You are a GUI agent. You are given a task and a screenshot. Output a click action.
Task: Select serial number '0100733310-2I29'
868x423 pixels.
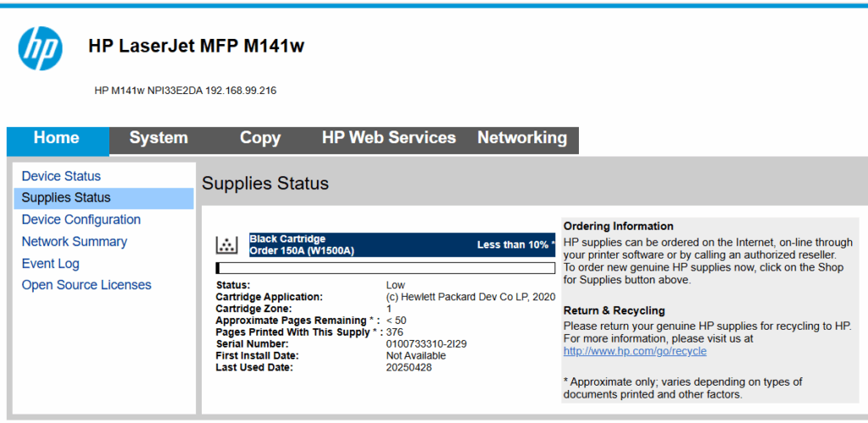click(426, 344)
